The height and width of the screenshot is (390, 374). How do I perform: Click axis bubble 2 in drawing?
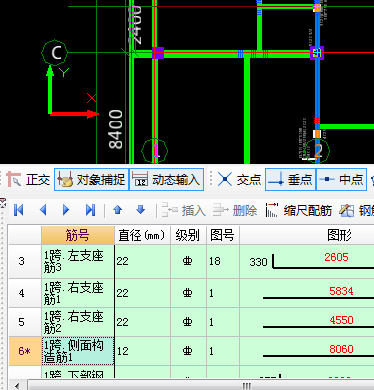tap(318, 150)
